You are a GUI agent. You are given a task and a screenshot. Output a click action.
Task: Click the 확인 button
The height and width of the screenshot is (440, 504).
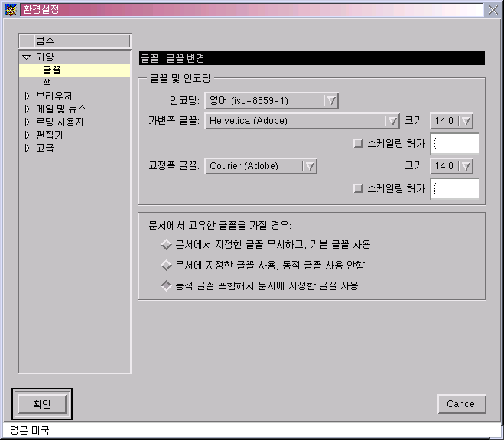42,404
